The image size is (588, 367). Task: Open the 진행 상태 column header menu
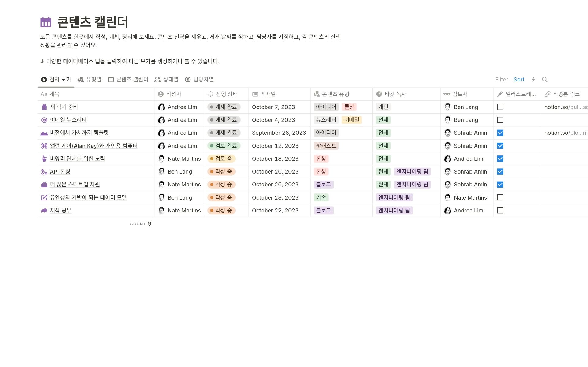(224, 94)
